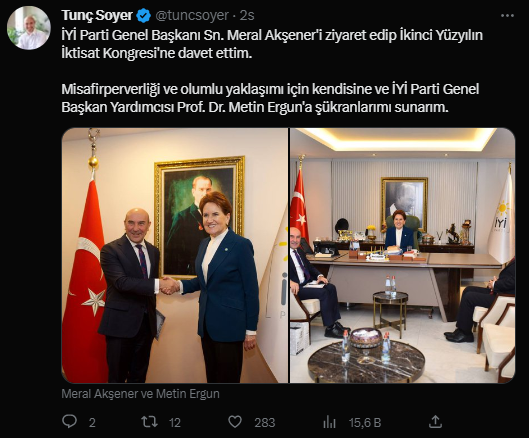529x438 pixels.
Task: Click the Meral Akşener ve Metin Ergun caption
Action: 140,394
